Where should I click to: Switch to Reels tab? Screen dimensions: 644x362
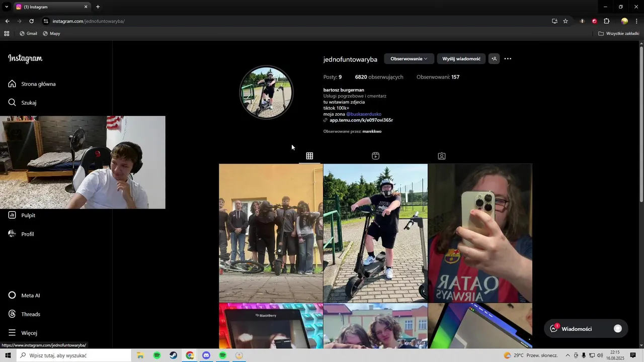pos(375,156)
